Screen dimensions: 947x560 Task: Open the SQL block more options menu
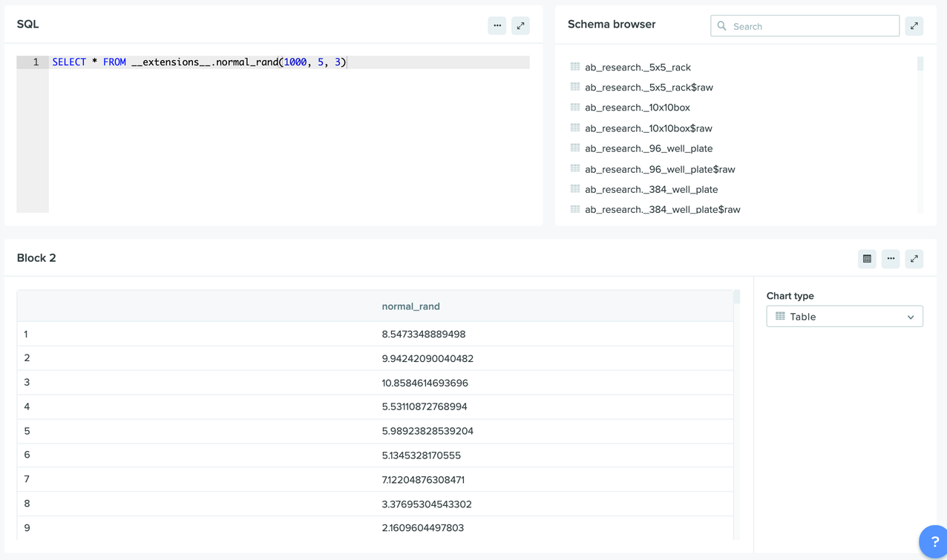tap(497, 25)
